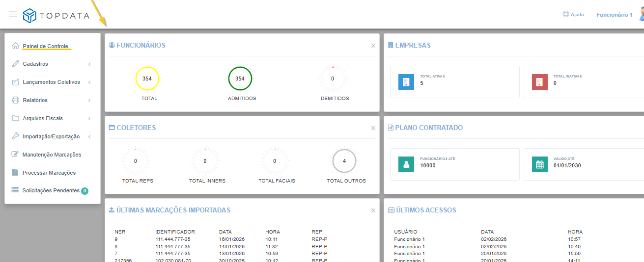The image size is (644, 262).
Task: Toggle the hamburger menu icon
Action: pyautogui.click(x=13, y=14)
